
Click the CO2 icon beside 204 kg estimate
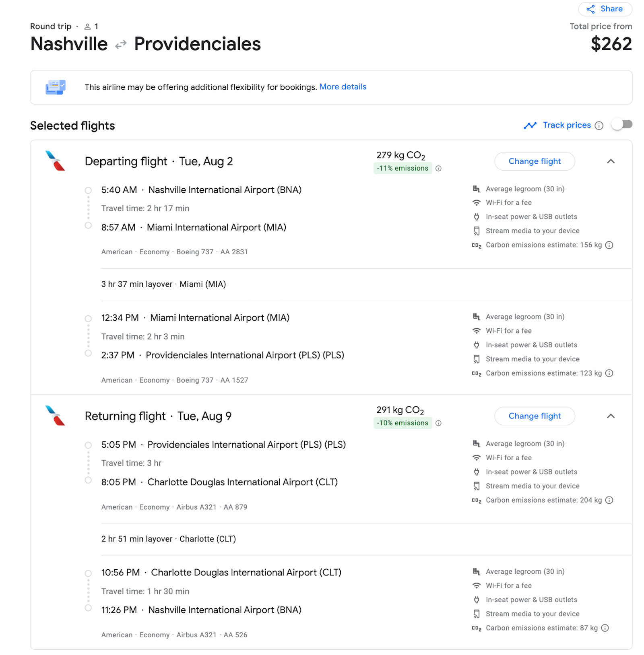[x=476, y=500]
